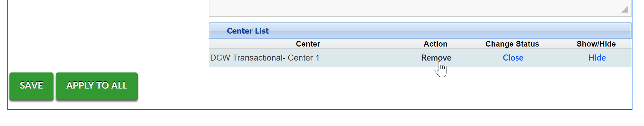Click the green SAVE button

click(31, 86)
